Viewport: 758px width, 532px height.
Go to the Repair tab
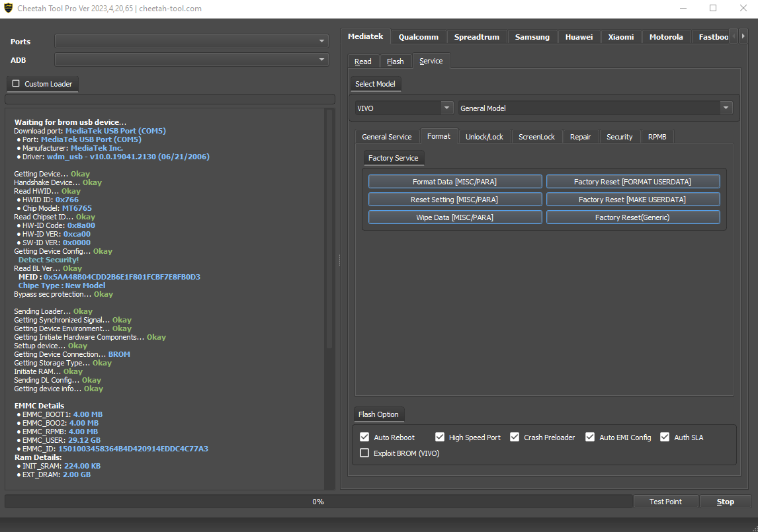(x=580, y=137)
